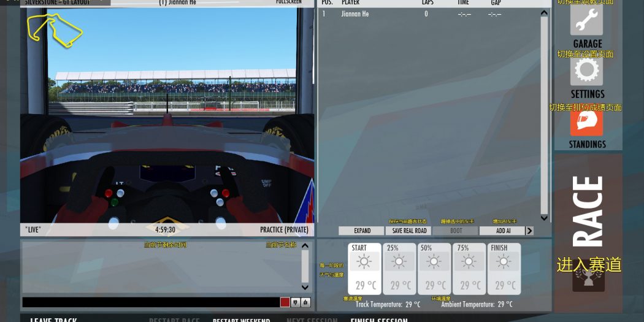
Task: Click the Ambient Temperature 29 °C reading
Action: pos(477,304)
